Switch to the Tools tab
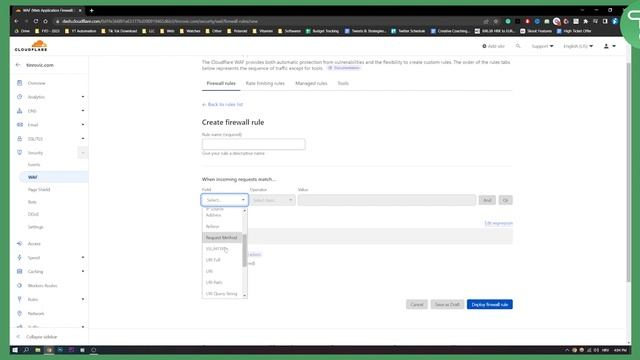This screenshot has height=360, width=640. (x=343, y=83)
